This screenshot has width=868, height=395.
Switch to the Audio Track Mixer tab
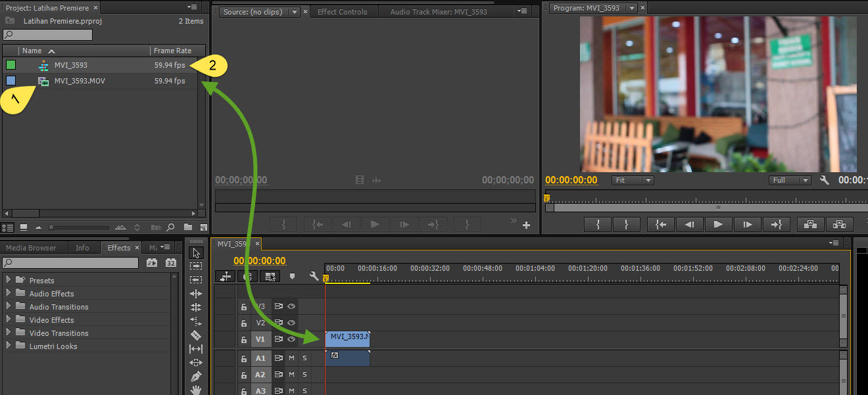(439, 12)
